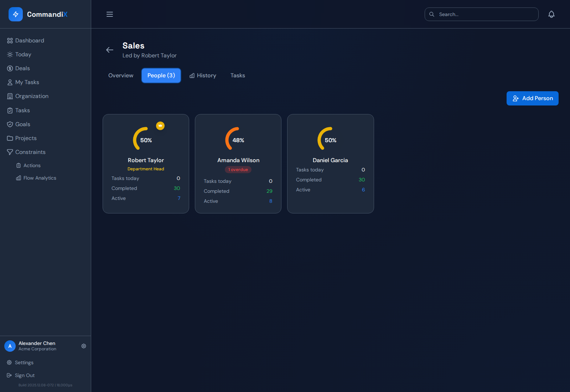Toggle the hamburger menu in header
The image size is (570, 392).
click(110, 14)
